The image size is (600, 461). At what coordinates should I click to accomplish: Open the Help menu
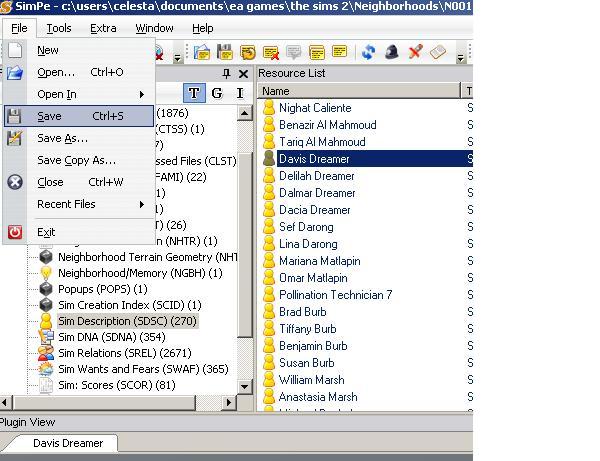203,28
